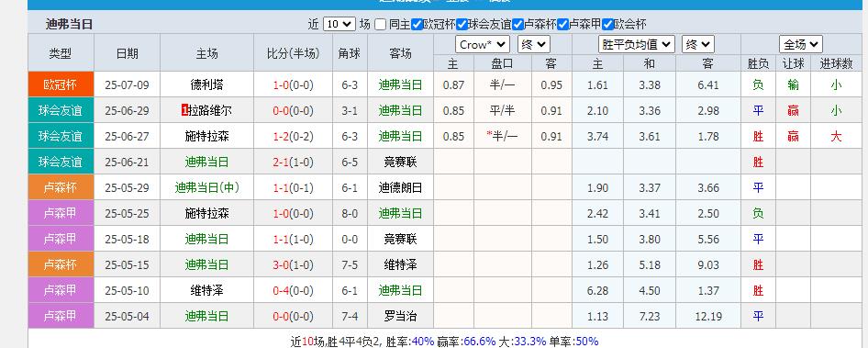This screenshot has width=868, height=348.
Task: Click odds value 6.28 in 25-05-10 row
Action: click(598, 291)
